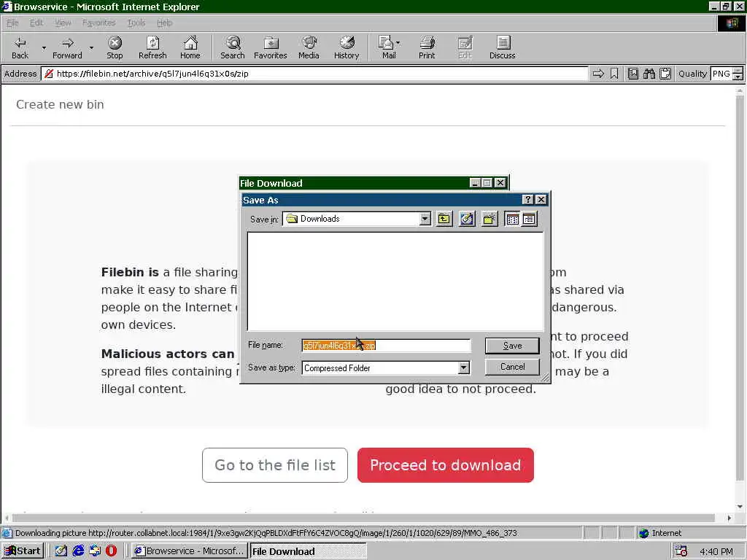Open the Favorites menu

(x=98, y=23)
